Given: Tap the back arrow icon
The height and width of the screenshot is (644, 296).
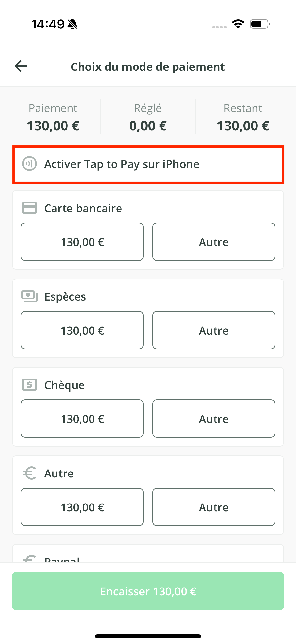Looking at the screenshot, I should click(x=21, y=66).
